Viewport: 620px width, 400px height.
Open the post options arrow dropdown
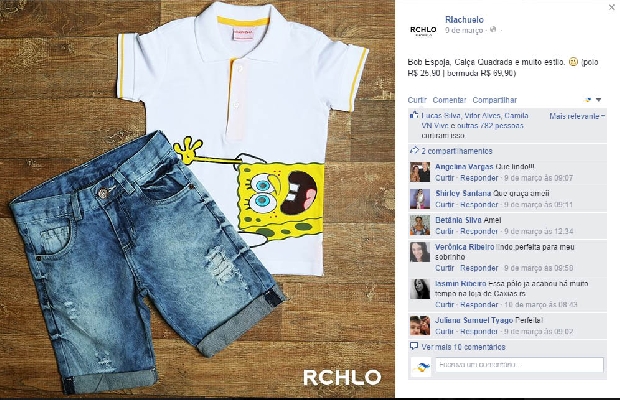(x=598, y=100)
